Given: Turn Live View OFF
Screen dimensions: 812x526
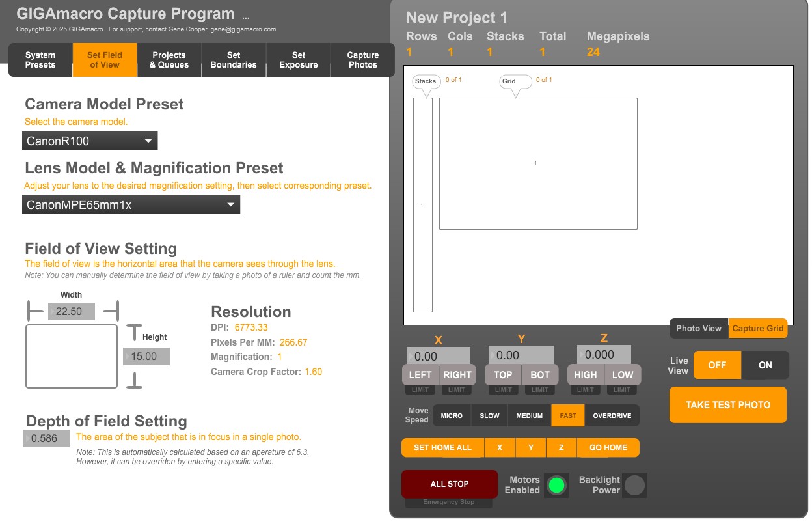Looking at the screenshot, I should coord(717,365).
